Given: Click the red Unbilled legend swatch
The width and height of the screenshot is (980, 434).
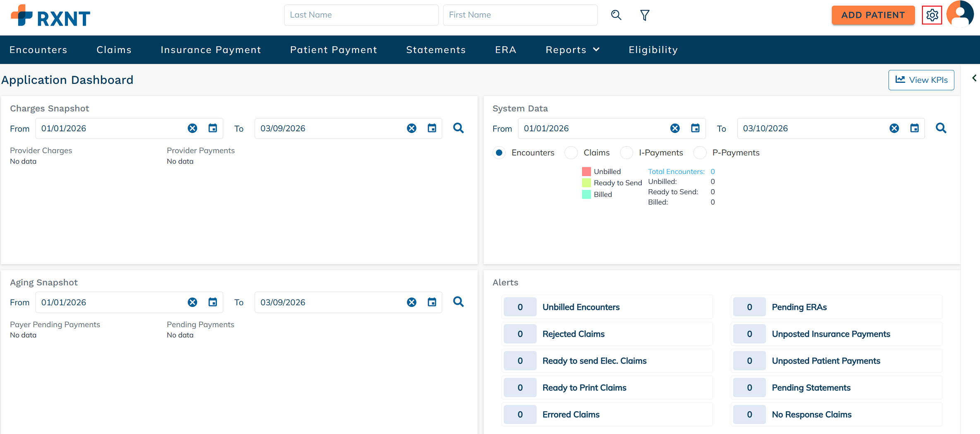Looking at the screenshot, I should (586, 171).
